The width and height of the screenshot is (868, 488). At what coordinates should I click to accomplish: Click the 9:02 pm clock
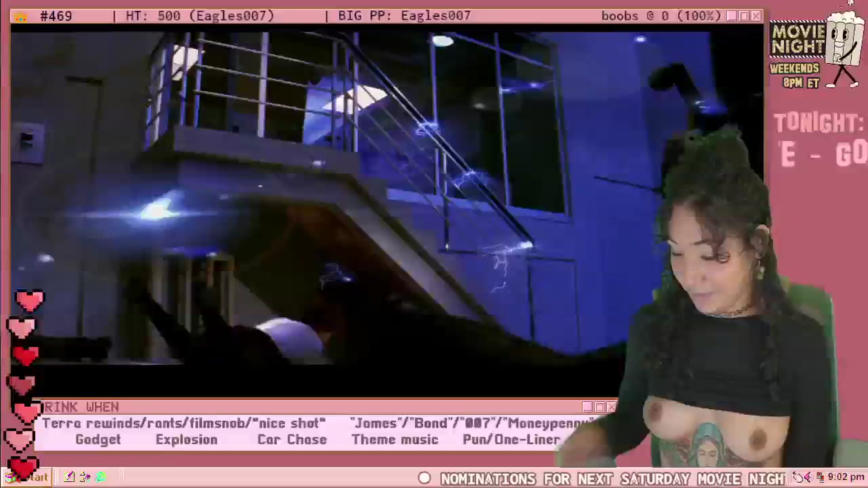(x=846, y=477)
